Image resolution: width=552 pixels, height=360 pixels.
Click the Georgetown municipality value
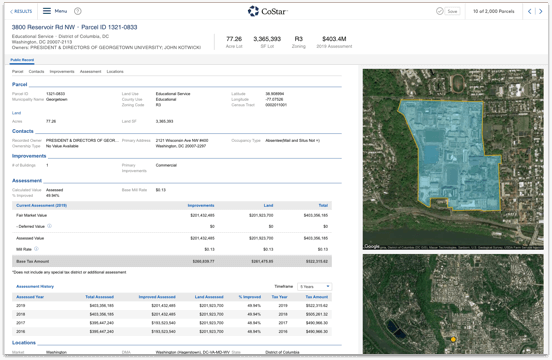(57, 99)
